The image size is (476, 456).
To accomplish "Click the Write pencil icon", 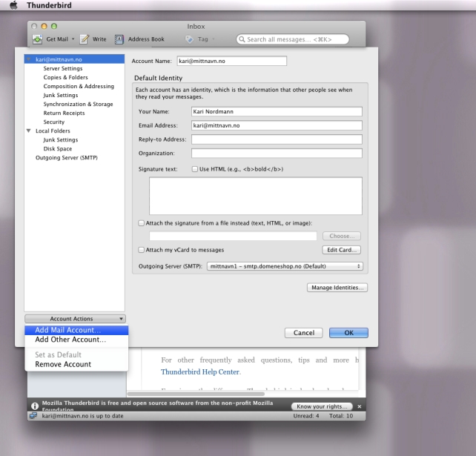I will 85,39.
